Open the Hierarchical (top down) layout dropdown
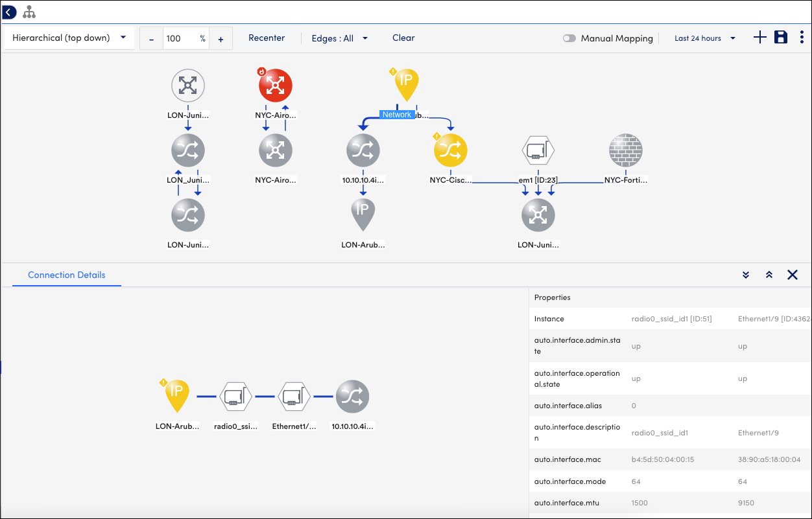812x519 pixels. 69,38
